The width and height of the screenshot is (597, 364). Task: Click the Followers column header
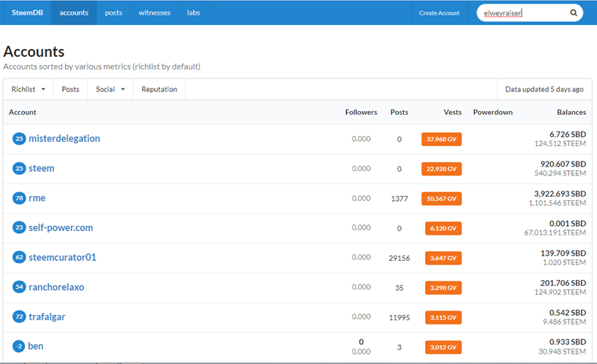[361, 113]
